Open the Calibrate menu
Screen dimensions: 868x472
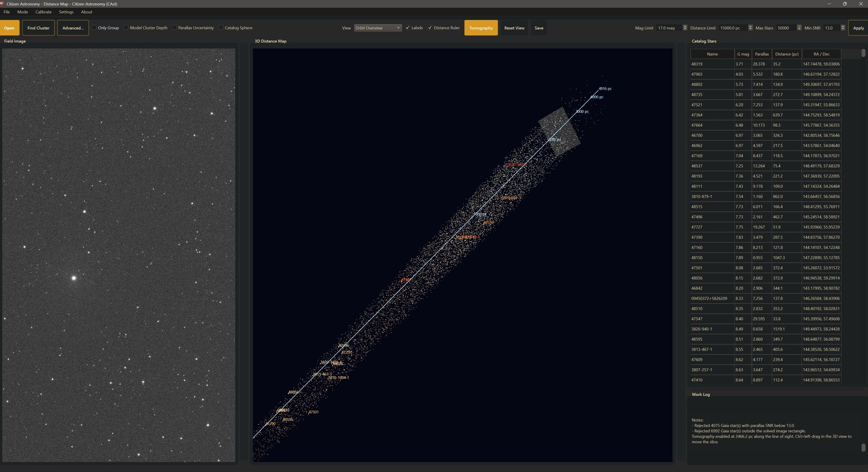(x=43, y=12)
